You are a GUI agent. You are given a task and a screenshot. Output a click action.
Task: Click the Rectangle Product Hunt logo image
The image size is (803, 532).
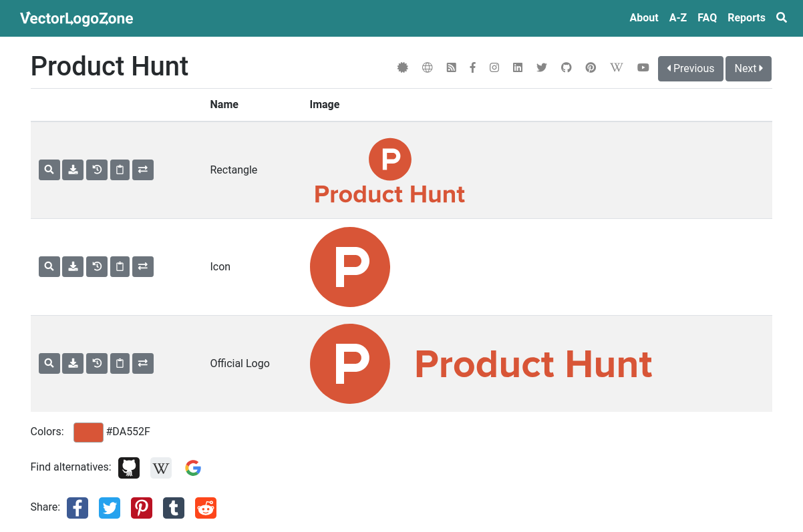coord(389,171)
